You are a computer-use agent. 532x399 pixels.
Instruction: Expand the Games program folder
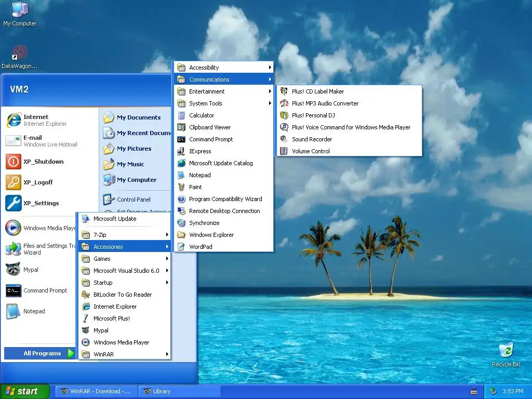click(x=125, y=259)
